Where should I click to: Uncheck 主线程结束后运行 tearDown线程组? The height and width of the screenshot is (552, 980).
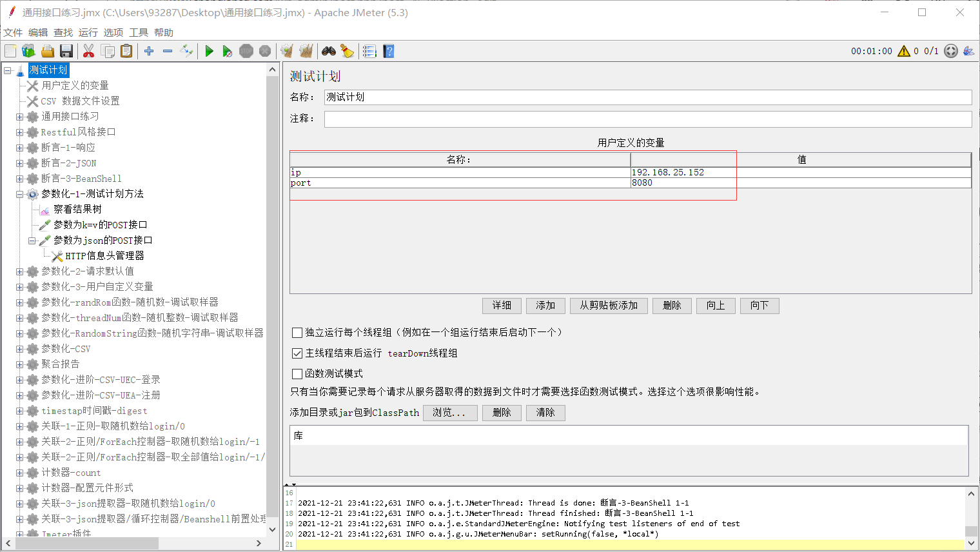[x=297, y=353]
